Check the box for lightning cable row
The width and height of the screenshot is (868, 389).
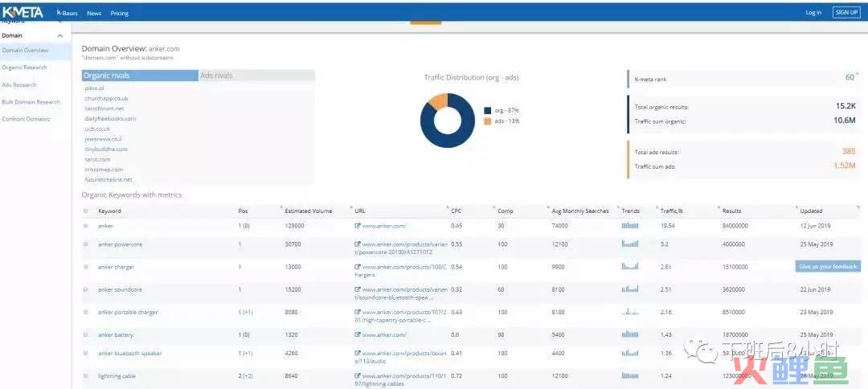(85, 375)
